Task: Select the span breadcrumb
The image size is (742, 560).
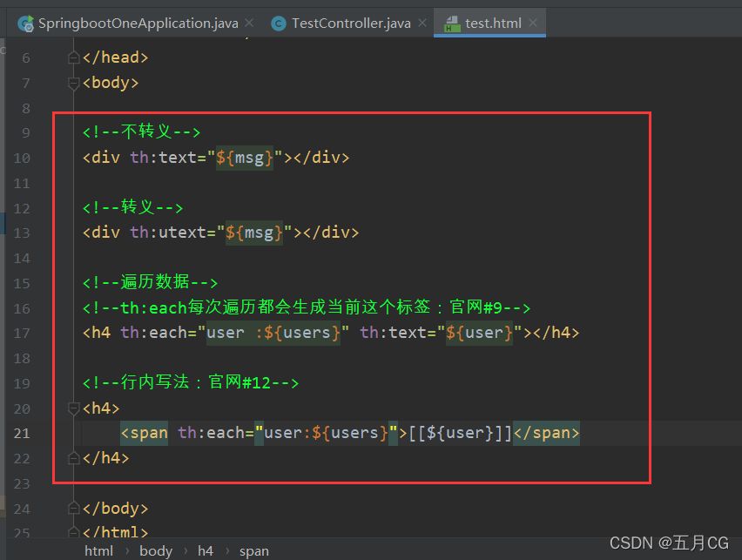Action: point(254,551)
